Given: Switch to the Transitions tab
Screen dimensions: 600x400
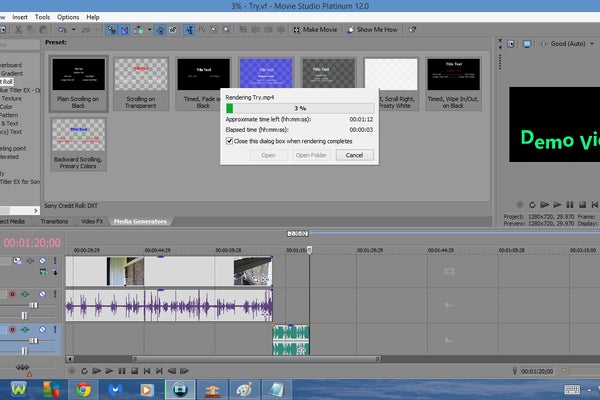Looking at the screenshot, I should pos(54,221).
